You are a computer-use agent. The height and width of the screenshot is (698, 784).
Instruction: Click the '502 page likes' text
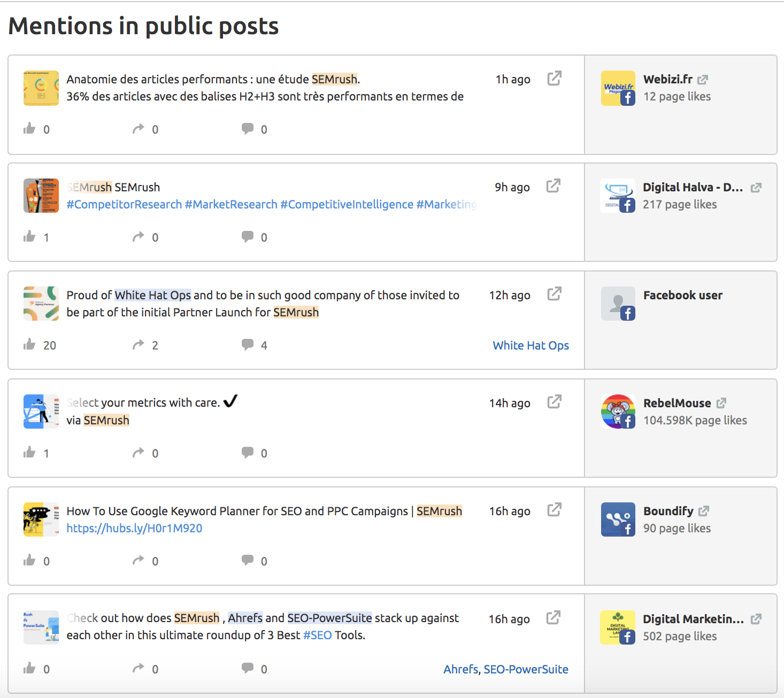680,636
